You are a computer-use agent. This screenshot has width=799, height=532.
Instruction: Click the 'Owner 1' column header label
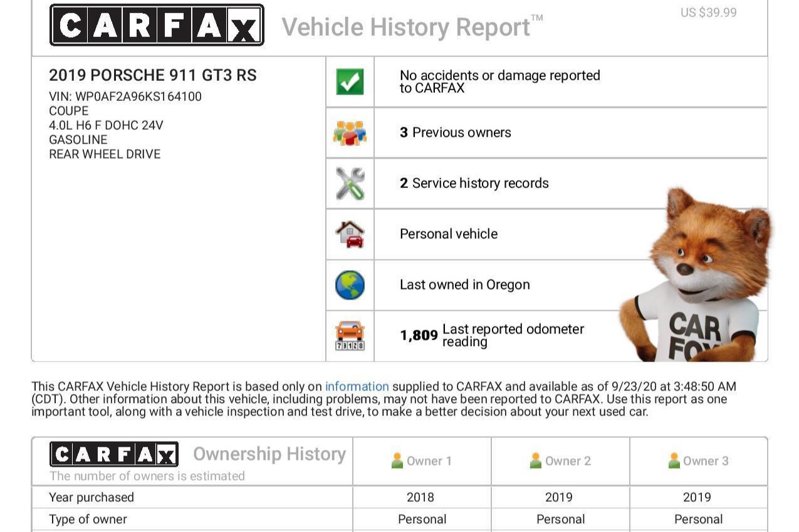(429, 461)
